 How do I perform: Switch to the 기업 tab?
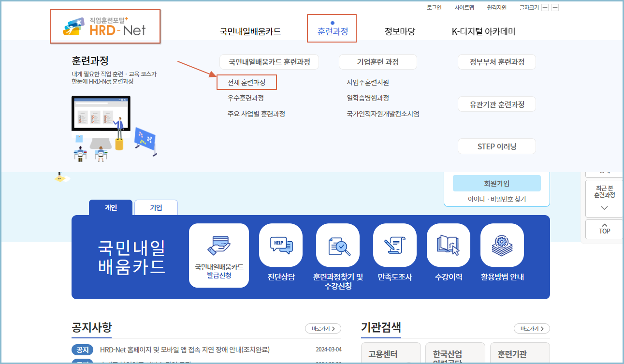tap(156, 207)
